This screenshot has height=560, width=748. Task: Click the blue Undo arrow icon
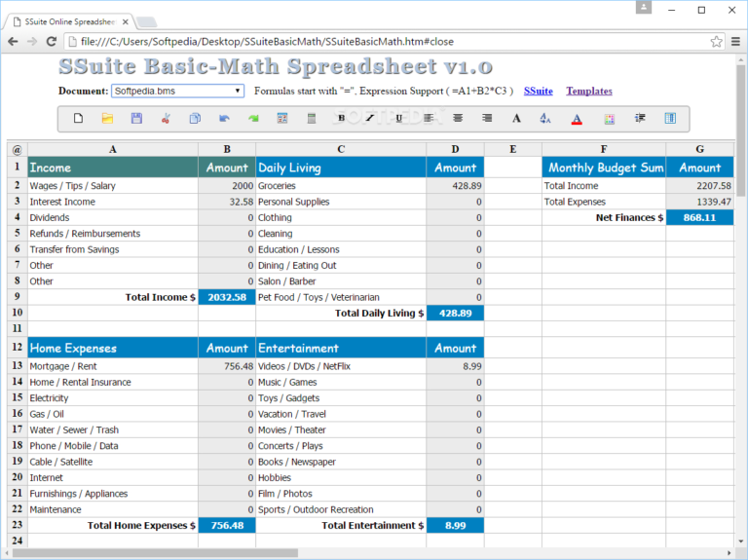[224, 118]
